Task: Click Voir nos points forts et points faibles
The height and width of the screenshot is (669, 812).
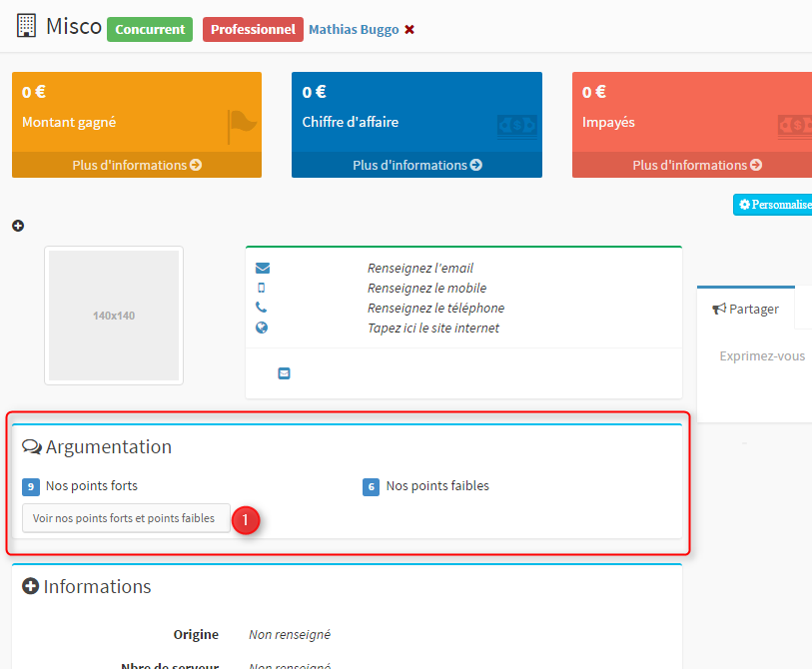Action: tap(126, 518)
